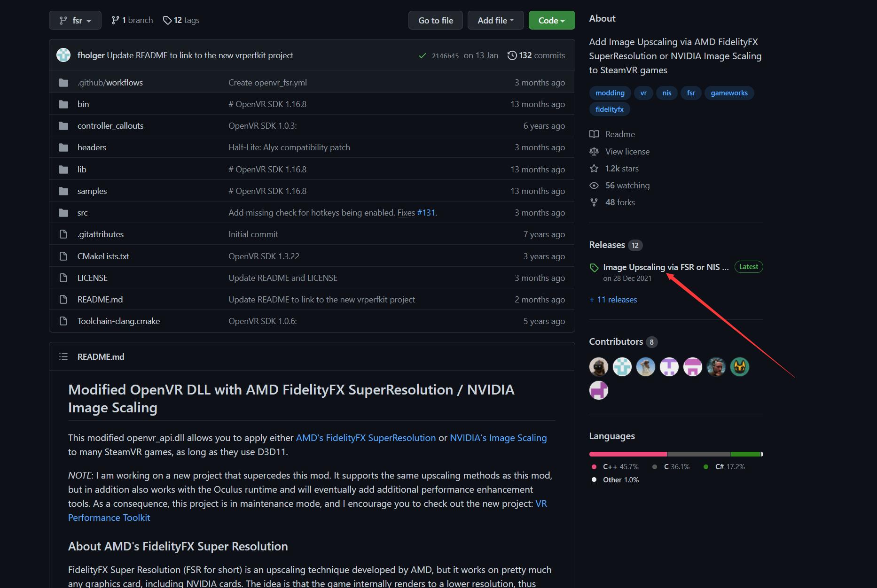Viewport: 877px width, 588px height.
Task: Expand the Add file dropdown
Action: pos(495,20)
